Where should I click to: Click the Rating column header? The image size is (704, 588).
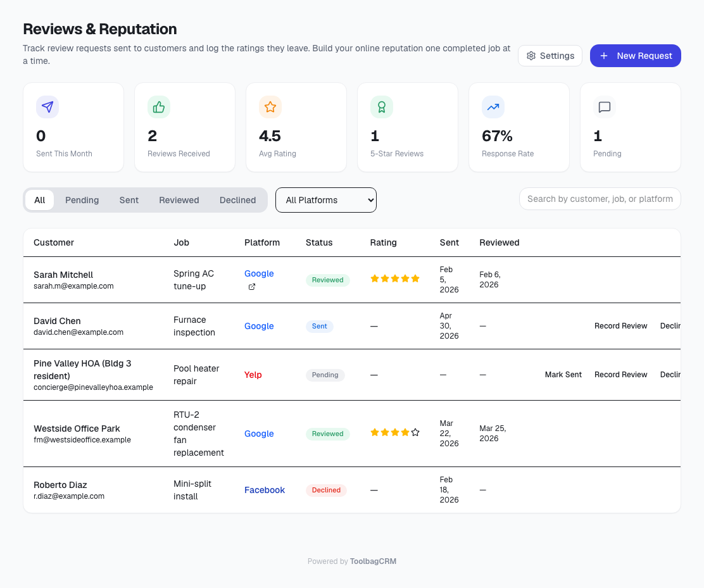coord(384,242)
